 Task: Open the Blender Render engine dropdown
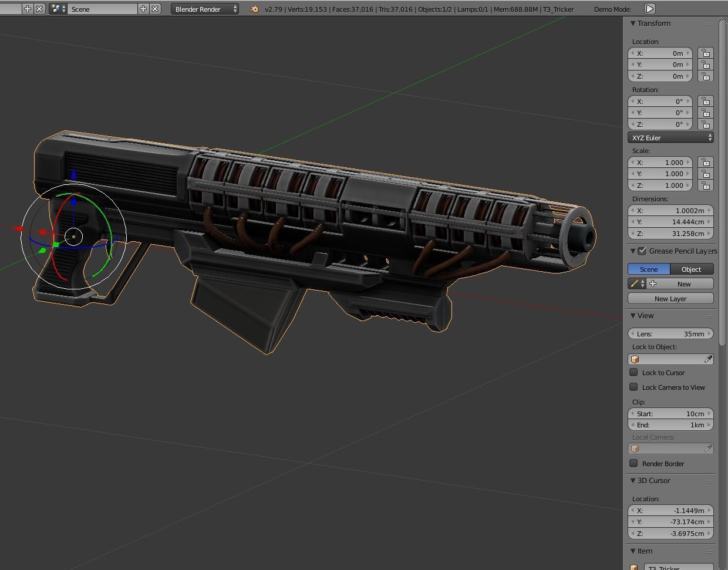pos(204,9)
